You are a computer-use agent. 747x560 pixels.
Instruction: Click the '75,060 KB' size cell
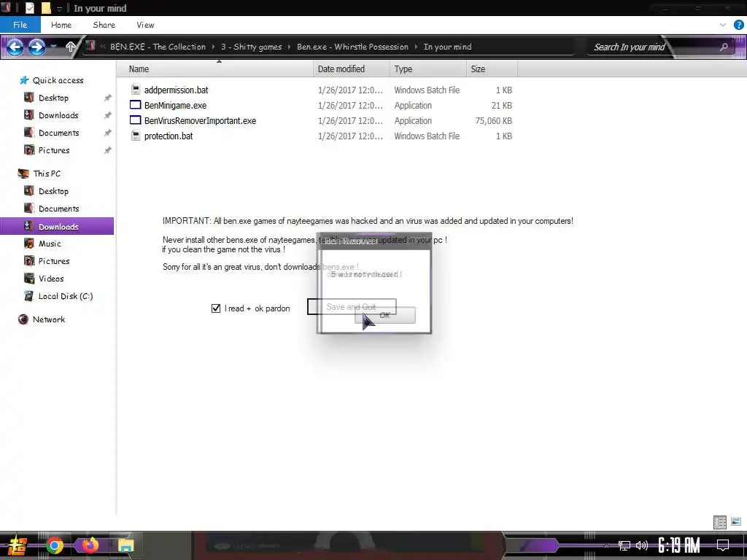coord(494,120)
